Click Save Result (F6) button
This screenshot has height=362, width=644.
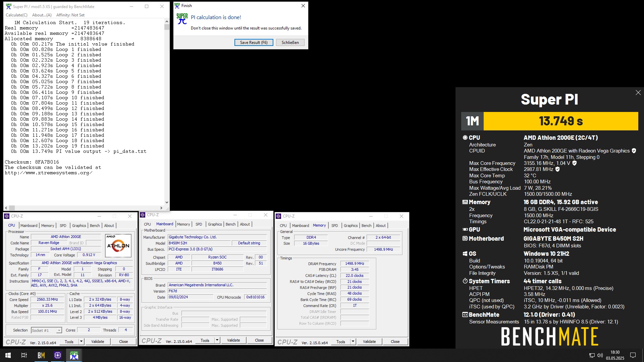point(254,43)
